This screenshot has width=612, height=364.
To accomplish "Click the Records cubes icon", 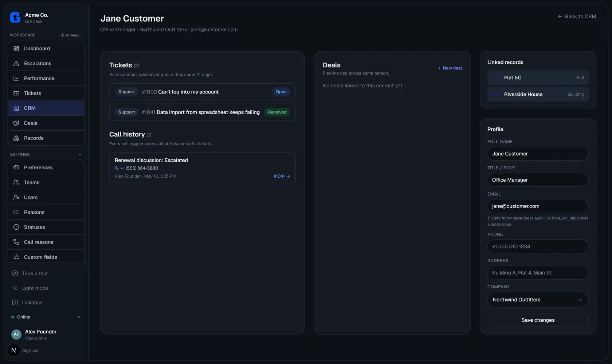I will (16, 138).
